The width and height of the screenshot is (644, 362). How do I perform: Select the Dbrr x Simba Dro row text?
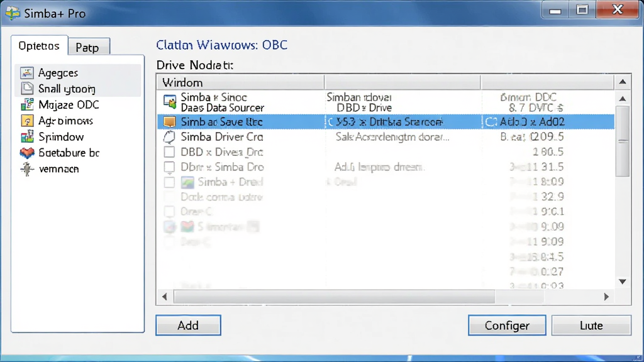pyautogui.click(x=222, y=167)
